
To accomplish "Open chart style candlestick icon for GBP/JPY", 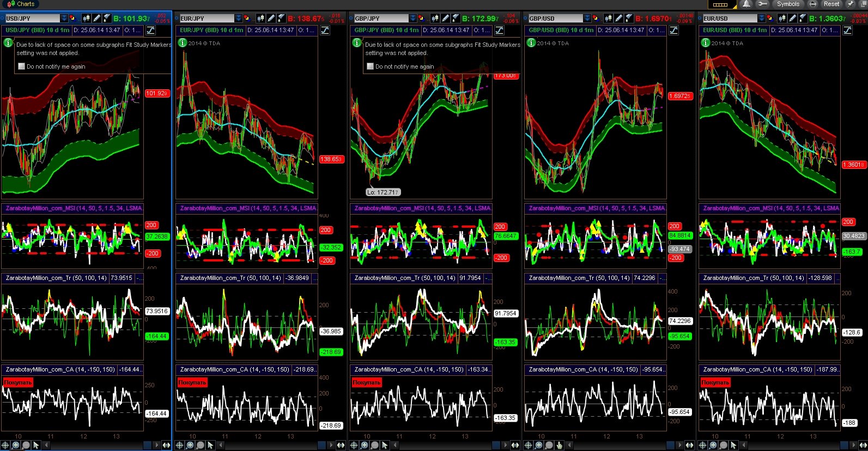I will coord(435,19).
